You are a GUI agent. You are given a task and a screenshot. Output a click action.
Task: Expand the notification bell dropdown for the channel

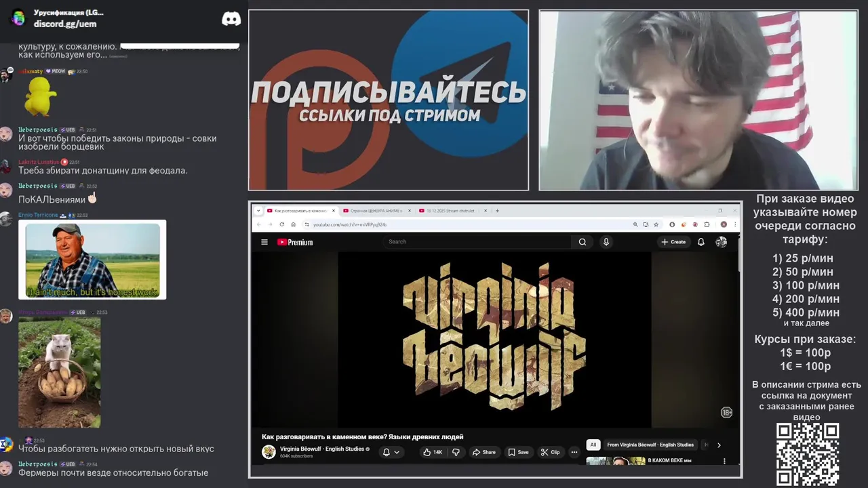pyautogui.click(x=391, y=452)
